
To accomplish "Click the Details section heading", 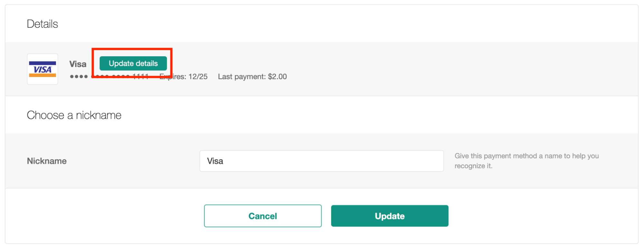I will pyautogui.click(x=43, y=23).
